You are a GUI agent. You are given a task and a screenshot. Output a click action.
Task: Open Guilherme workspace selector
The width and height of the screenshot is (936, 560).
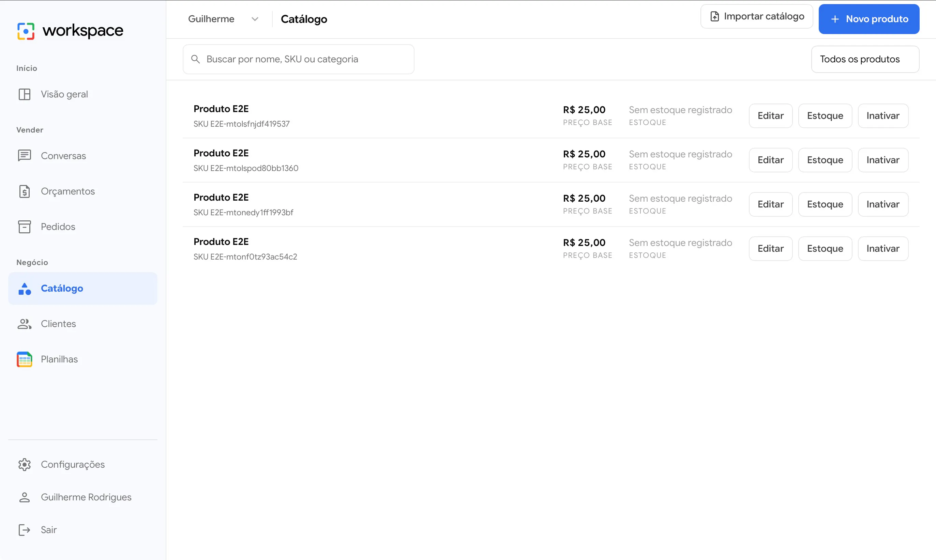(223, 19)
